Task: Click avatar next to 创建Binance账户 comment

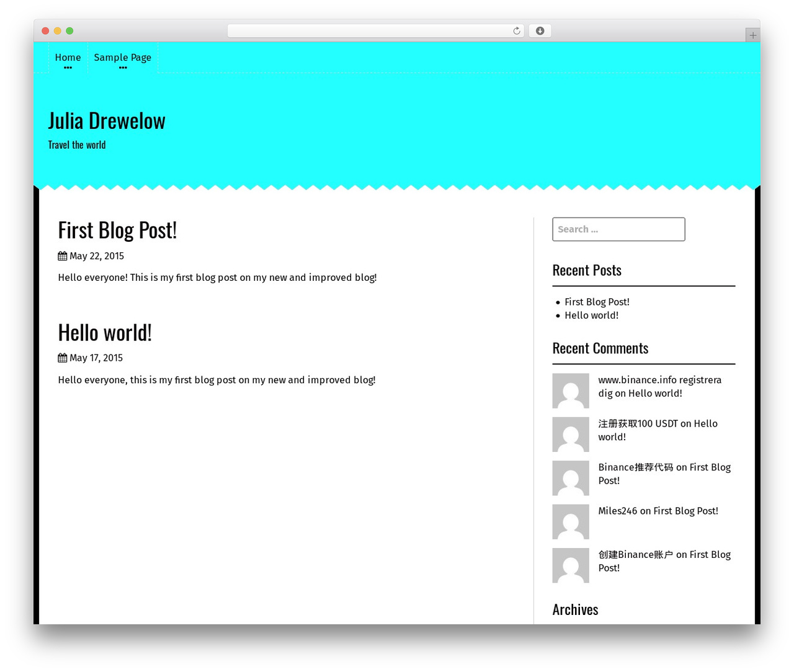Action: (571, 565)
